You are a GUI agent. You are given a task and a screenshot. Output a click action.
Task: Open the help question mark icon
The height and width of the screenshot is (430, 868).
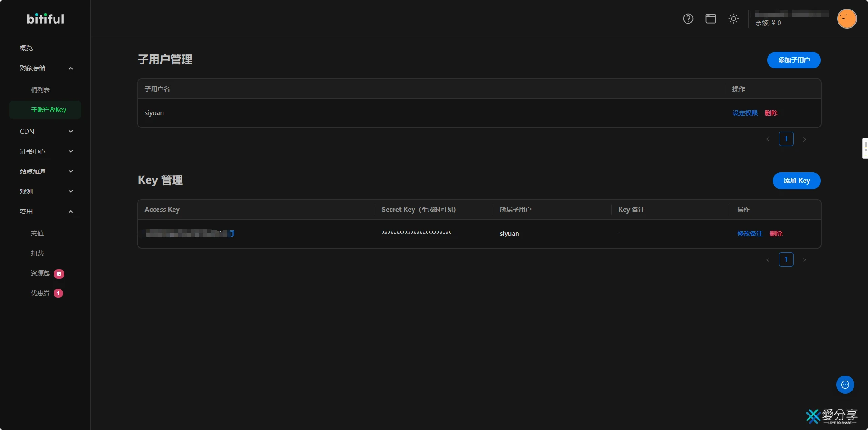coord(688,19)
